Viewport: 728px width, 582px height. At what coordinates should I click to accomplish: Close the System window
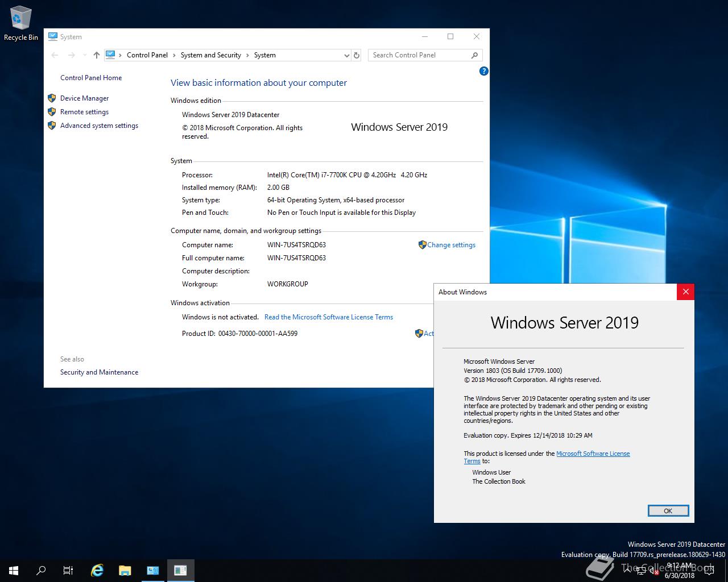[477, 36]
